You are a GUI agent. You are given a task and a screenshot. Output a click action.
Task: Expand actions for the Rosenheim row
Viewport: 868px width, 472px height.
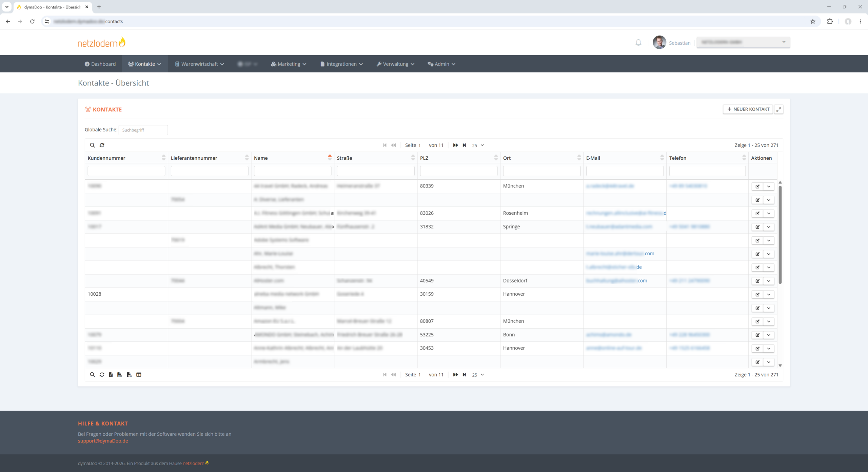[769, 213]
